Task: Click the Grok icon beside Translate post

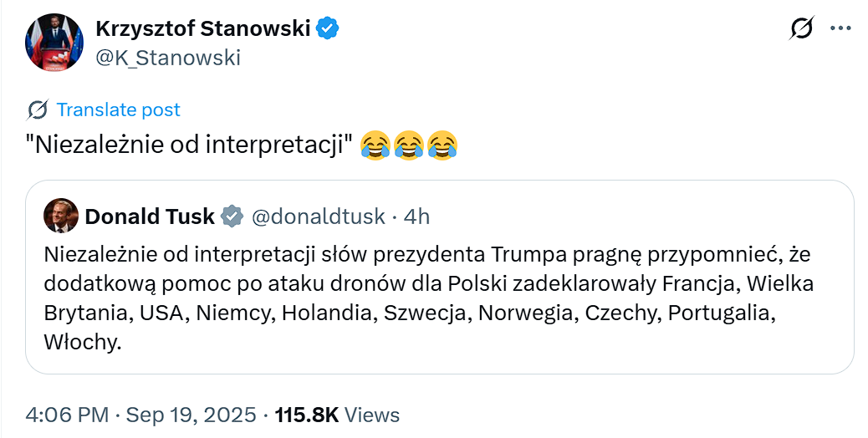Action: [x=38, y=109]
